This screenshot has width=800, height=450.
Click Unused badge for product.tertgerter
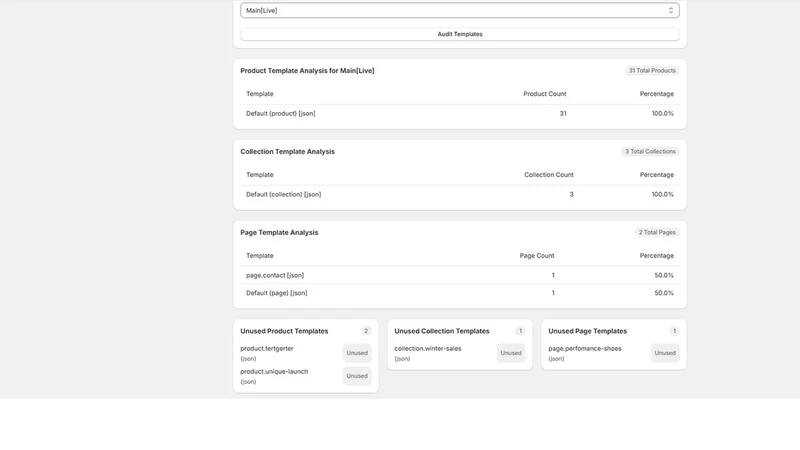coord(357,353)
